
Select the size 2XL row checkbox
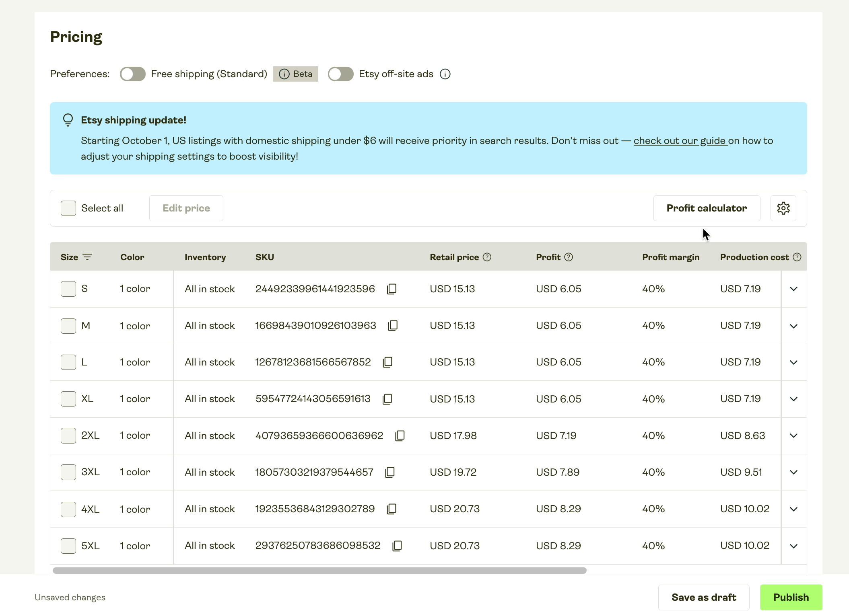tap(68, 435)
